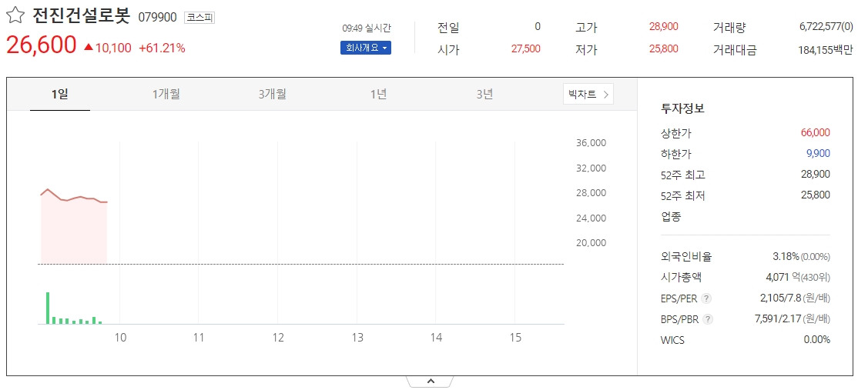Screen dimensions: 868x390
Task: Click the 외국인비율 value 3.18%
Action: [786, 257]
